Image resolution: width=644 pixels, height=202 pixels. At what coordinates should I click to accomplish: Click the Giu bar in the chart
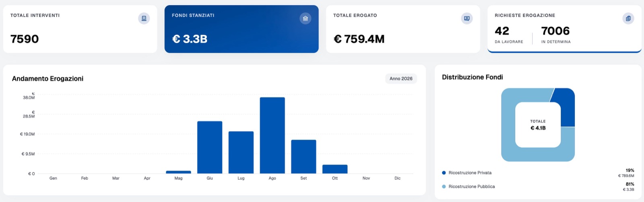(210, 147)
